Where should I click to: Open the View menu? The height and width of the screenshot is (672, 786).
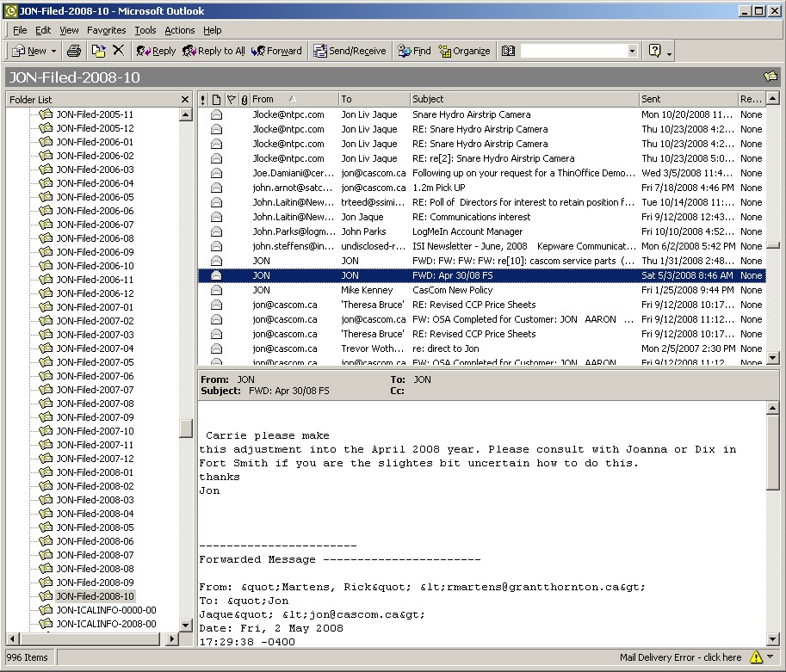click(69, 30)
